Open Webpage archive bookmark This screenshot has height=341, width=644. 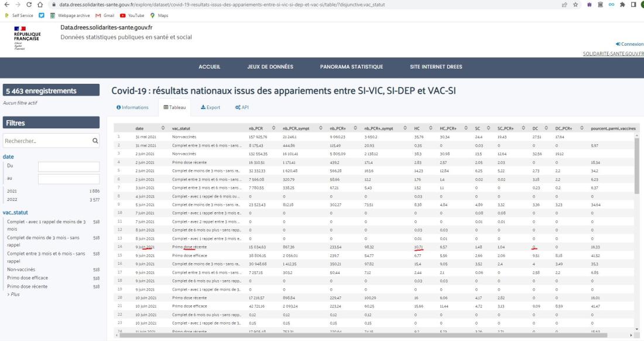click(70, 16)
